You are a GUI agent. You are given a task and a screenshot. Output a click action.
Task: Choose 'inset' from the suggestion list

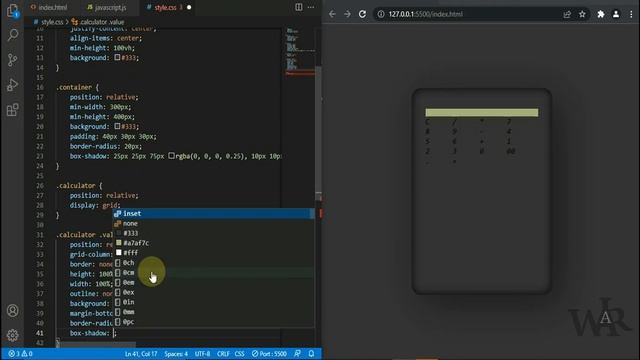point(213,213)
